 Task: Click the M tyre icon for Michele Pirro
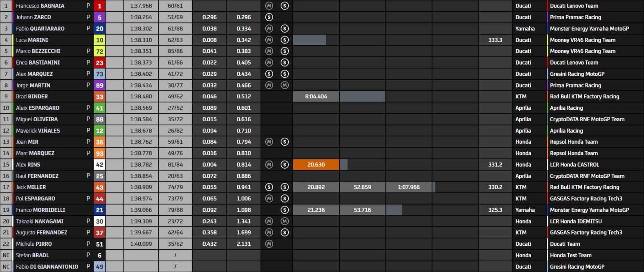269,244
